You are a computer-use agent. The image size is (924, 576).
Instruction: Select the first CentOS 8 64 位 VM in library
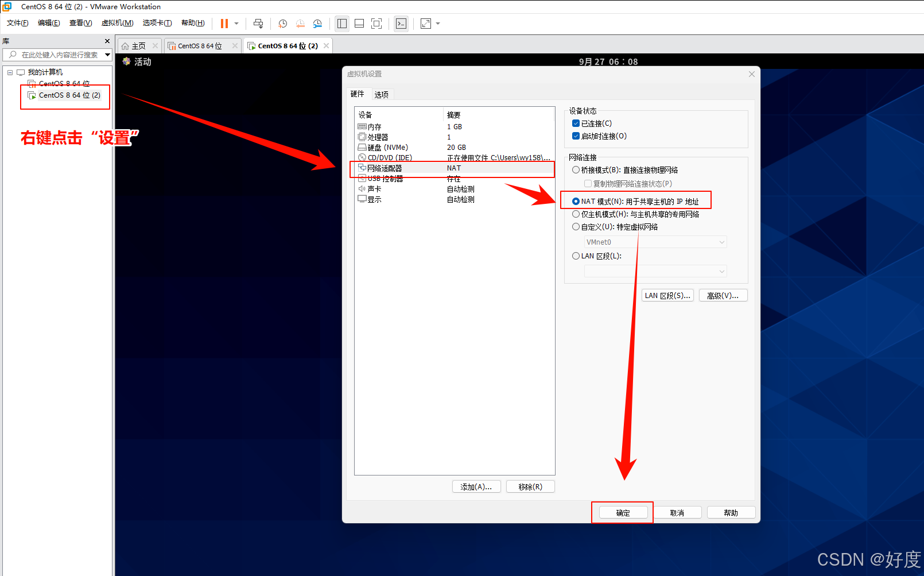coord(64,84)
